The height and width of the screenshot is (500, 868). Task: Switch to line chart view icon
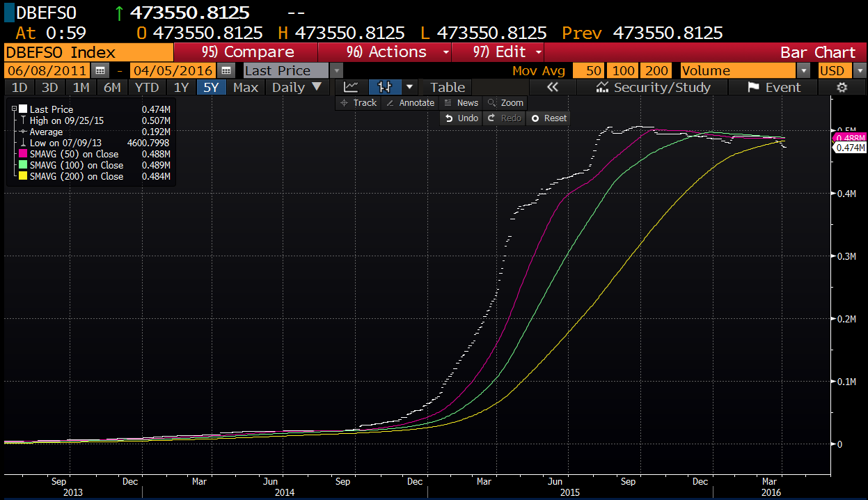(352, 87)
